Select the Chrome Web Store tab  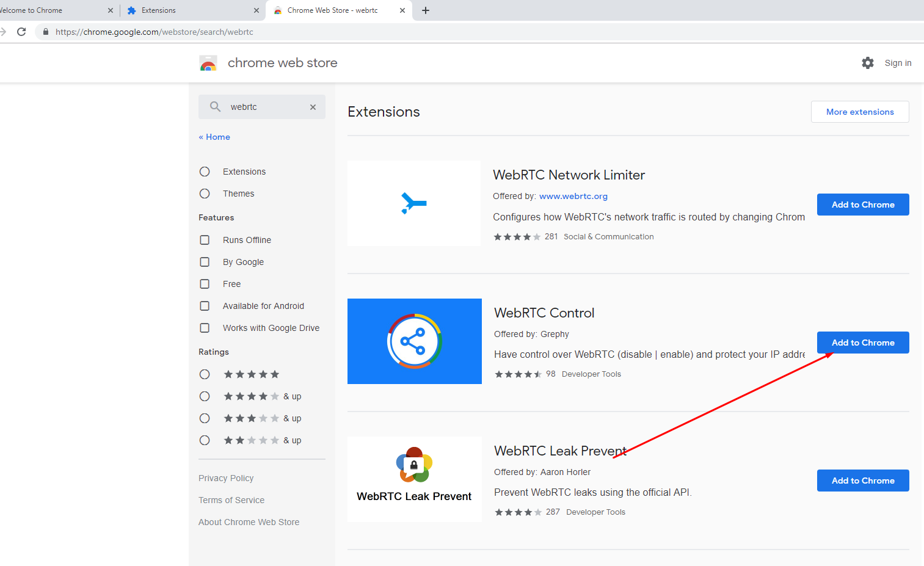tap(339, 10)
